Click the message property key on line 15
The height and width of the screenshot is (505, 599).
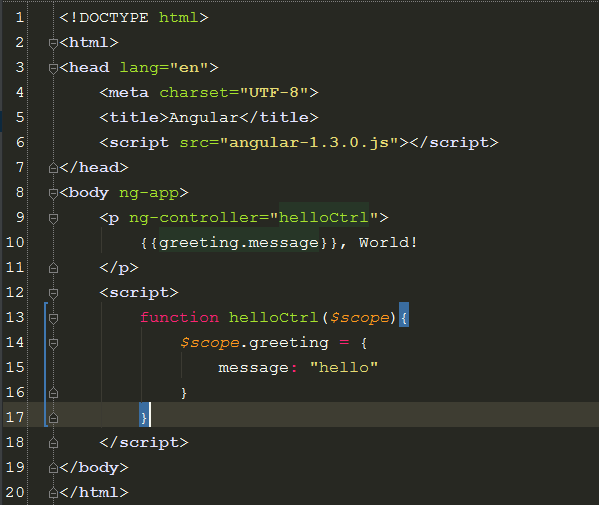[x=254, y=368]
